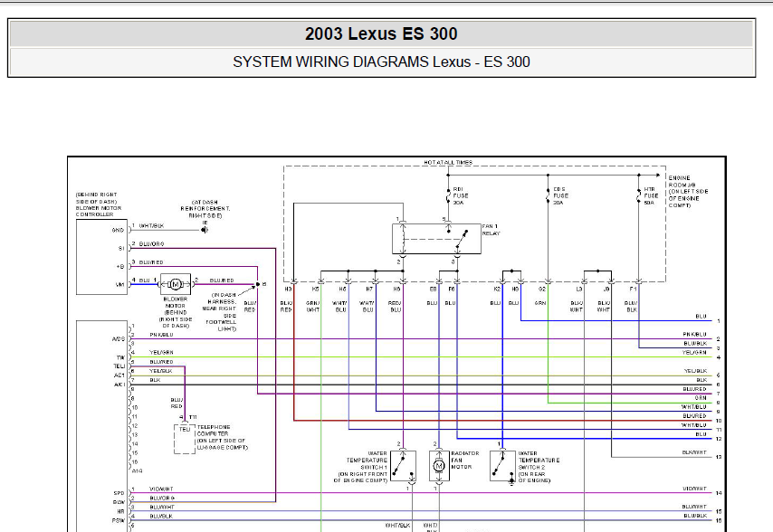Select the water temperature switch 2 symbol

(x=503, y=466)
